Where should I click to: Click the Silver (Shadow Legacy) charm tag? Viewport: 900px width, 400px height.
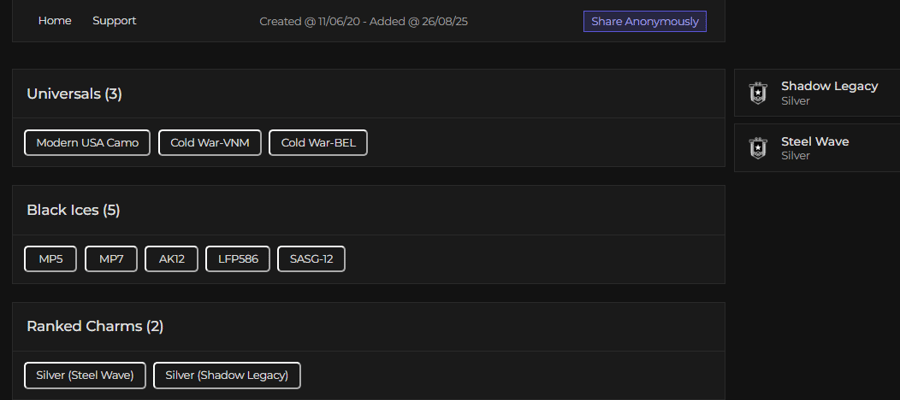point(227,375)
